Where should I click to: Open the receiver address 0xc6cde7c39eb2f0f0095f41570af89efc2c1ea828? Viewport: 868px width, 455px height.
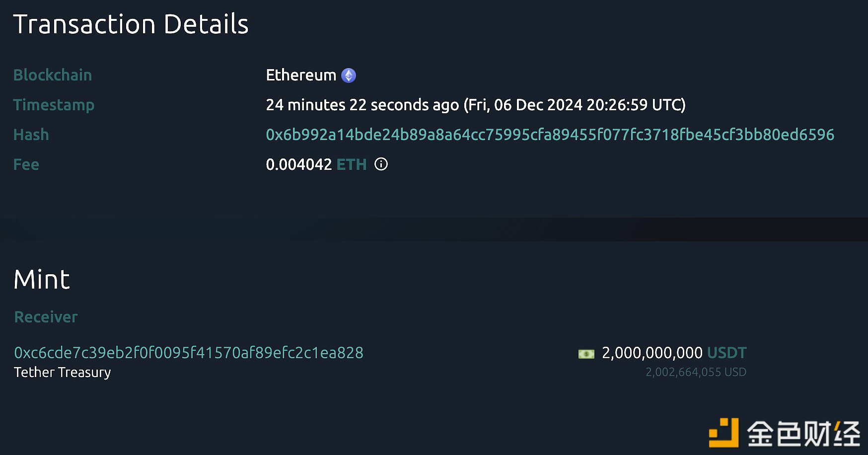[189, 352]
